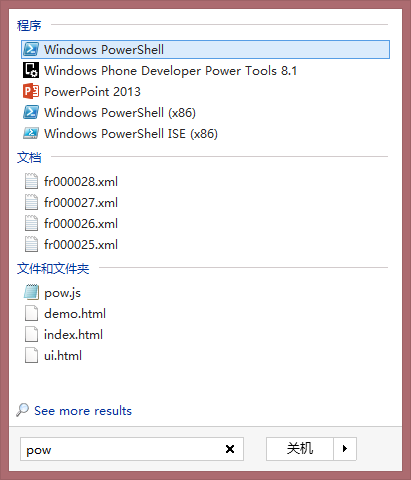The height and width of the screenshot is (480, 411).
Task: Click the blank page icon beside demo.html
Action: pyautogui.click(x=31, y=313)
